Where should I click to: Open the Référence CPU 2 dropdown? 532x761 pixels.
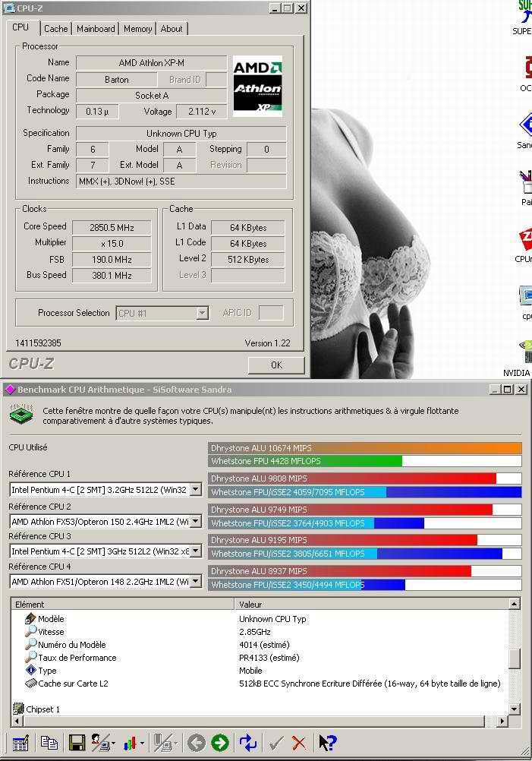pyautogui.click(x=196, y=521)
